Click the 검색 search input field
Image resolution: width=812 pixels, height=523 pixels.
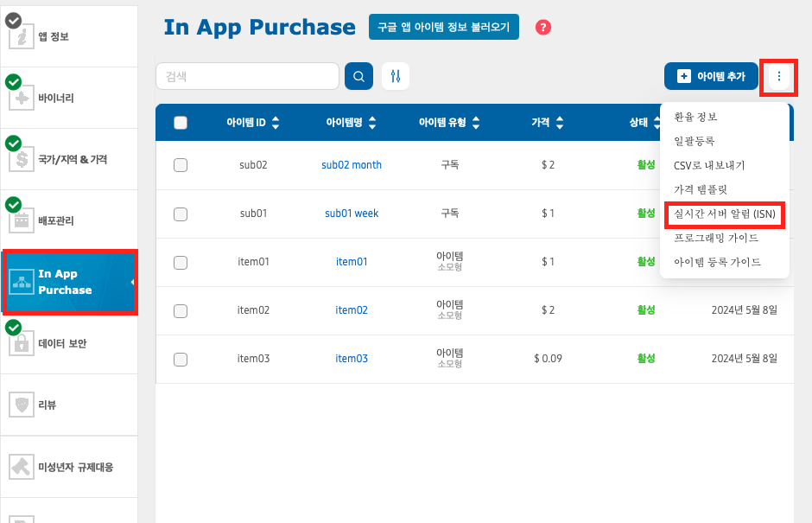pos(247,76)
